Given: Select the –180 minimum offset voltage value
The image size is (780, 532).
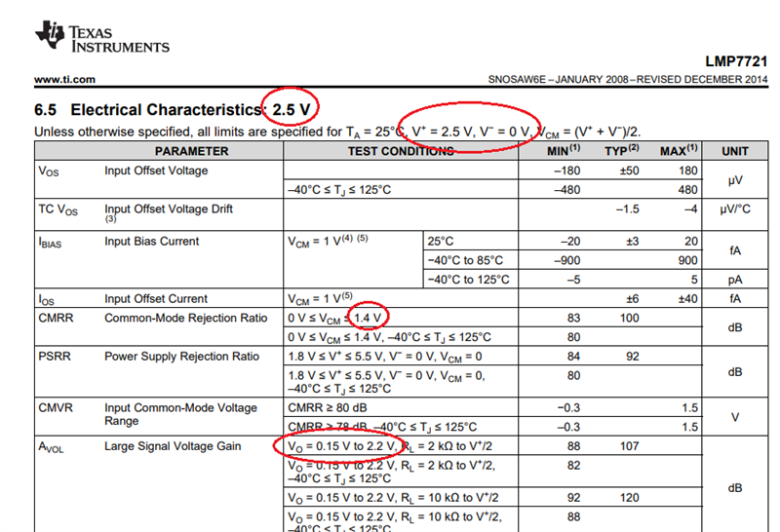Looking at the screenshot, I should click(566, 171).
